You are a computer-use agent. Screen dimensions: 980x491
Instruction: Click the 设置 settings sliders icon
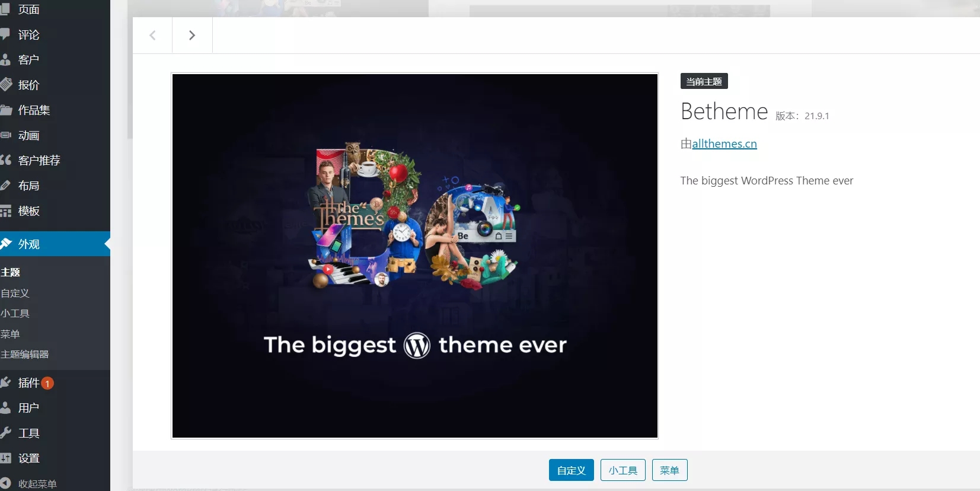point(5,458)
